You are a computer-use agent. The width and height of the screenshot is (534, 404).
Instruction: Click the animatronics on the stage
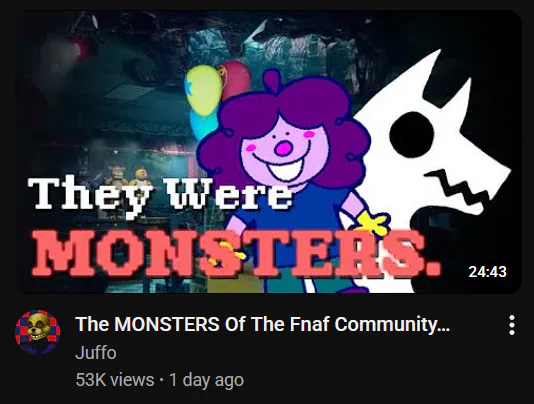tap(128, 177)
